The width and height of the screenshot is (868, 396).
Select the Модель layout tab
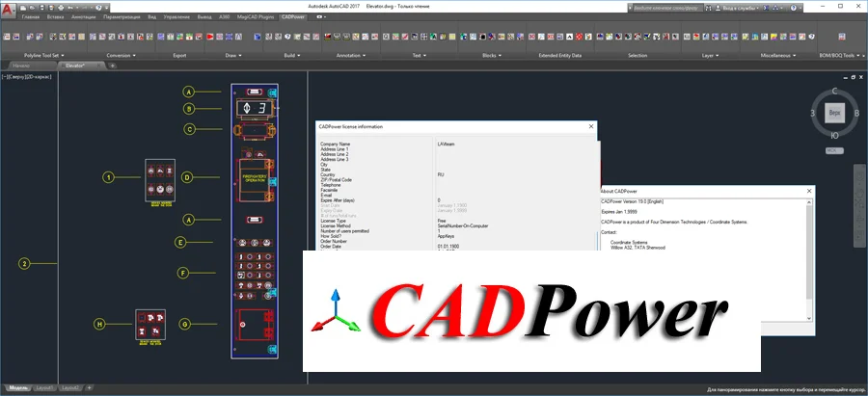17,387
